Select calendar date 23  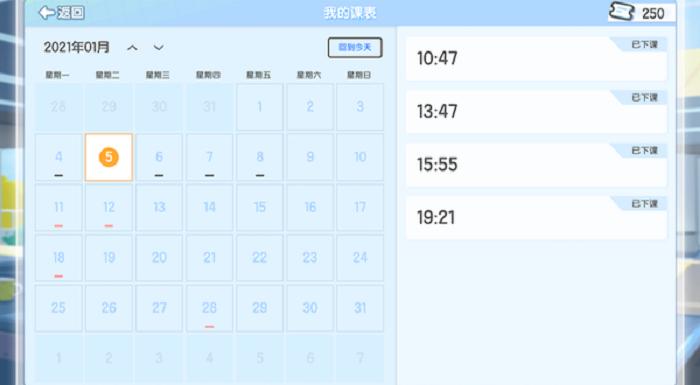click(x=310, y=258)
